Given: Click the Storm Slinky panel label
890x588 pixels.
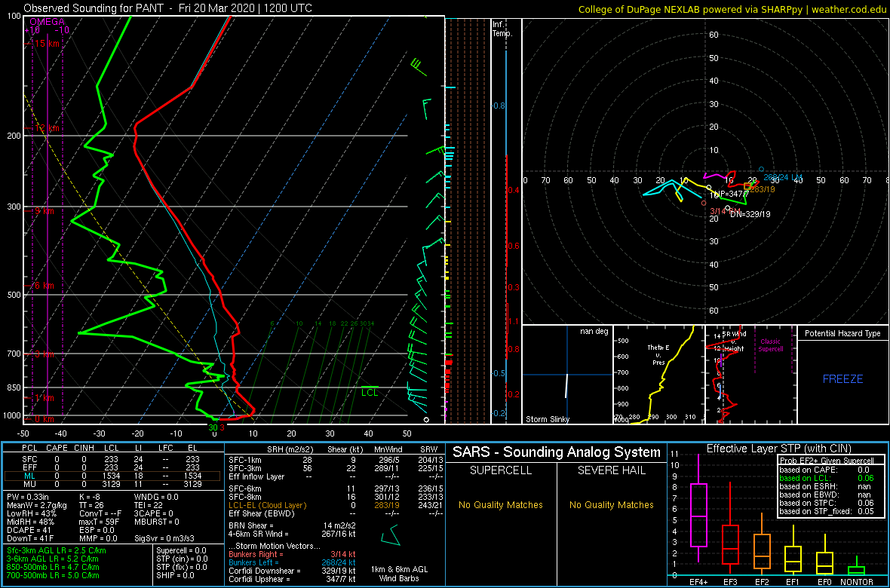Looking at the screenshot, I should pos(548,419).
